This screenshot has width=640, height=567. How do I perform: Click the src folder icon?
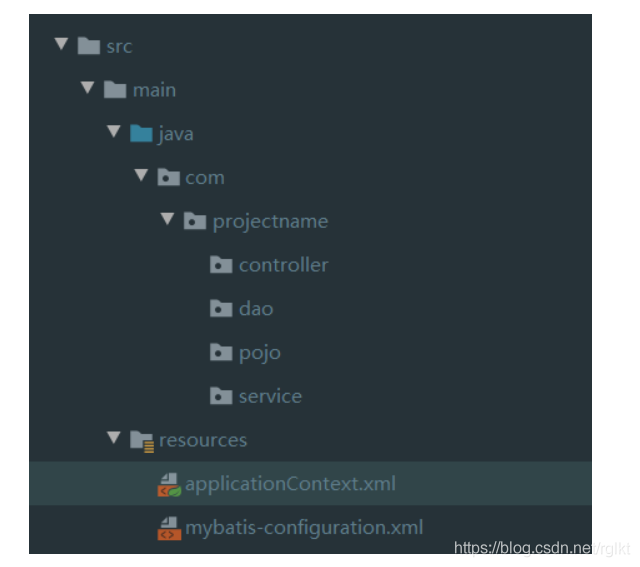pyautogui.click(x=89, y=46)
